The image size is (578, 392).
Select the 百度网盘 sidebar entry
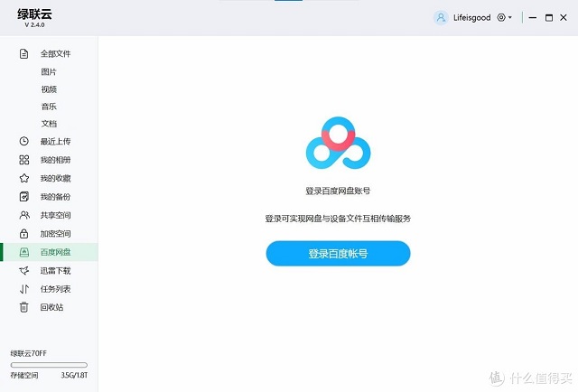55,252
